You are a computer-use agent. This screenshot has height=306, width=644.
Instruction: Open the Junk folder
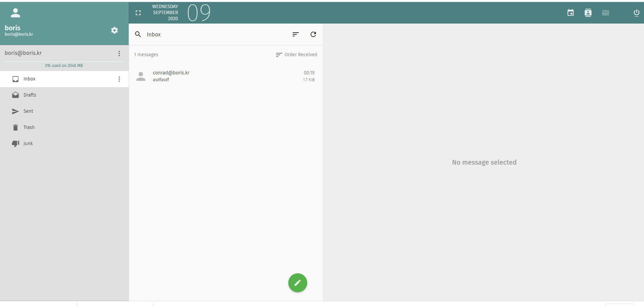64,144
